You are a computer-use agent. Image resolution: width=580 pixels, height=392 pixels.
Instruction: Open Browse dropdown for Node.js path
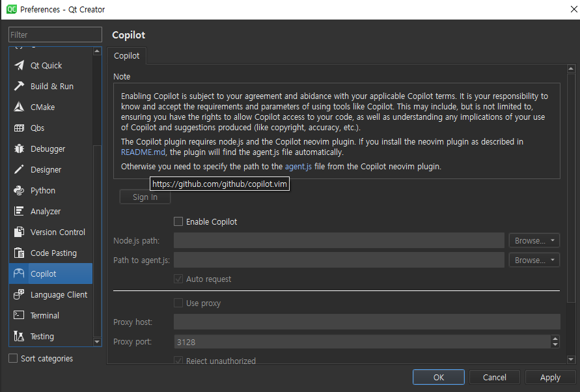[552, 240]
